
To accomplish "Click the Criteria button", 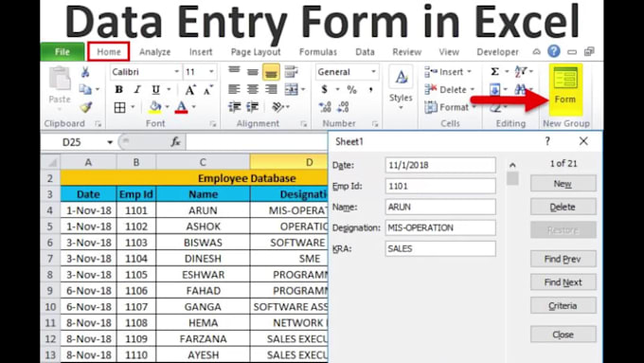I will [563, 306].
